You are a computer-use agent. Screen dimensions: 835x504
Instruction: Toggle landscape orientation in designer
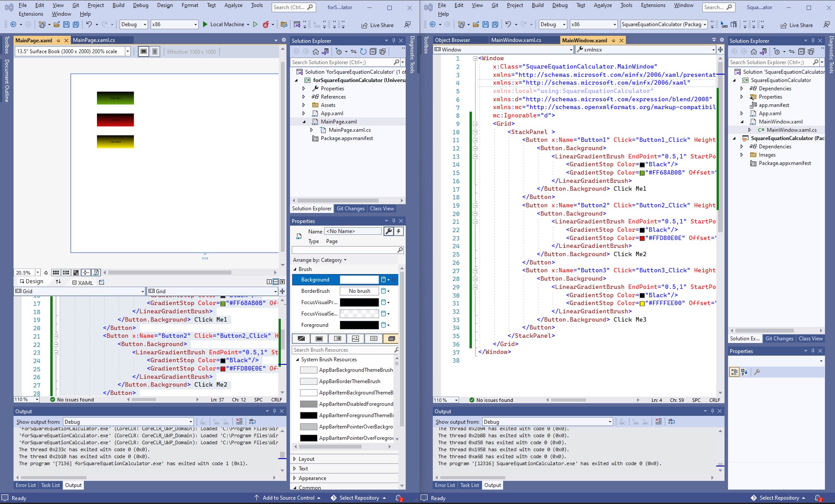[144, 51]
